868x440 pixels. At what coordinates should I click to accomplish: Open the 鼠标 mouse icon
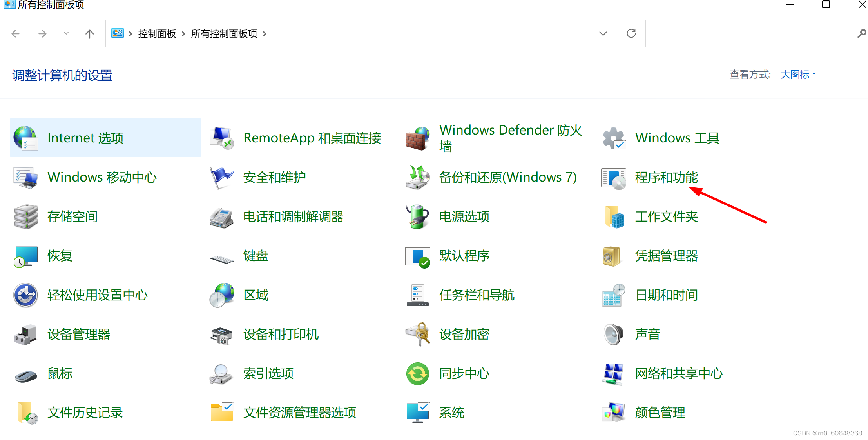(25, 375)
